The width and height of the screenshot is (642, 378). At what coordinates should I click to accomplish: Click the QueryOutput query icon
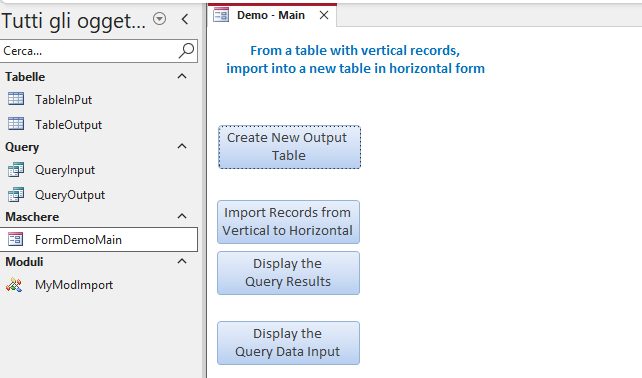16,195
